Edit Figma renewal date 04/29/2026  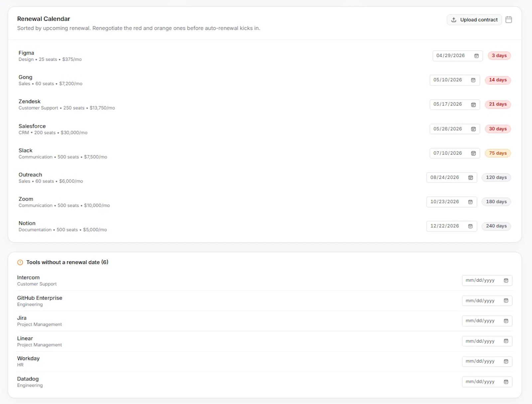coord(458,56)
